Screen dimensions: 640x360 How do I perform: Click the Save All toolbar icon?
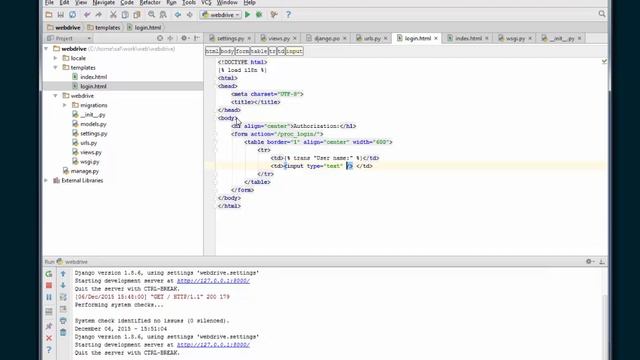pos(60,15)
